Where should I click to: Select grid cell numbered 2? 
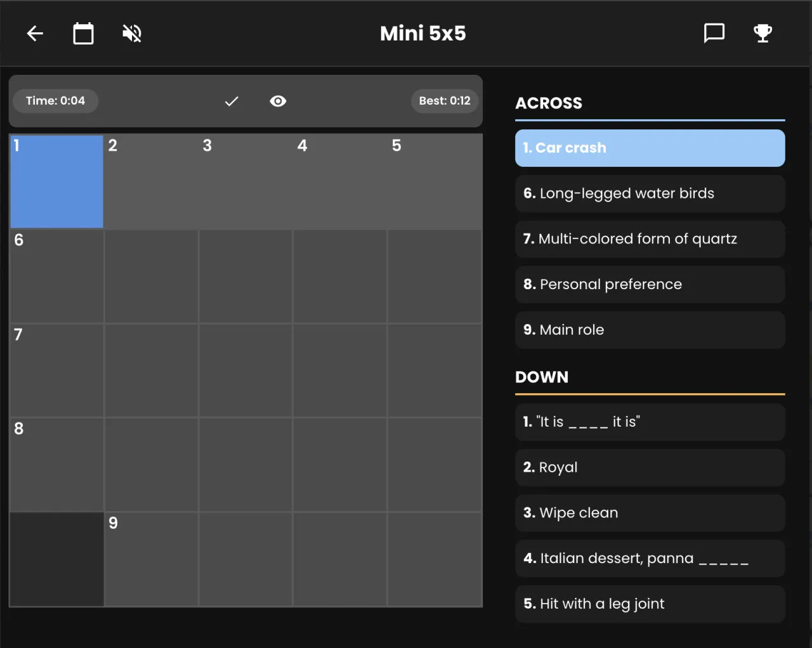152,181
